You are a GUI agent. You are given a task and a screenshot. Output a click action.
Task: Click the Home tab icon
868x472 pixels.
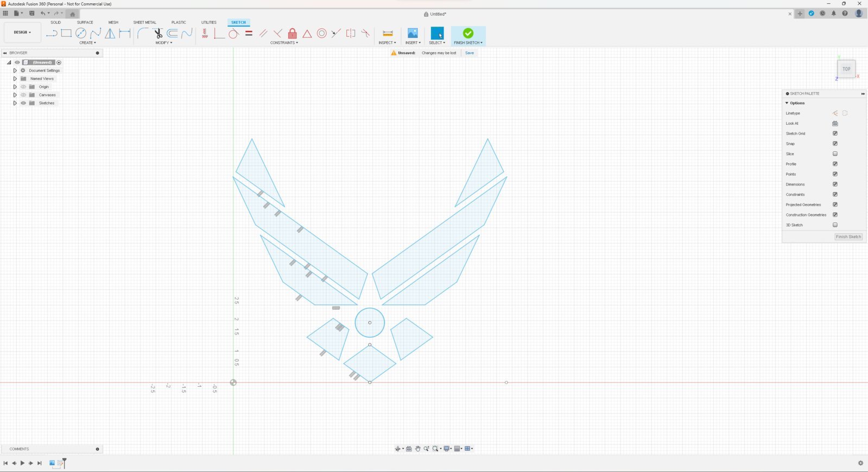coord(72,14)
